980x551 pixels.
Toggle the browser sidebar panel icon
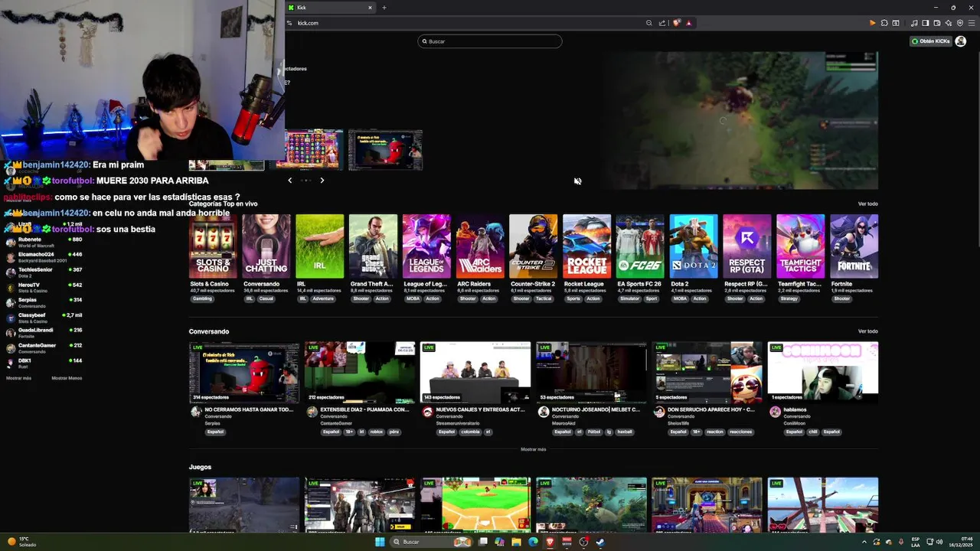(x=926, y=23)
